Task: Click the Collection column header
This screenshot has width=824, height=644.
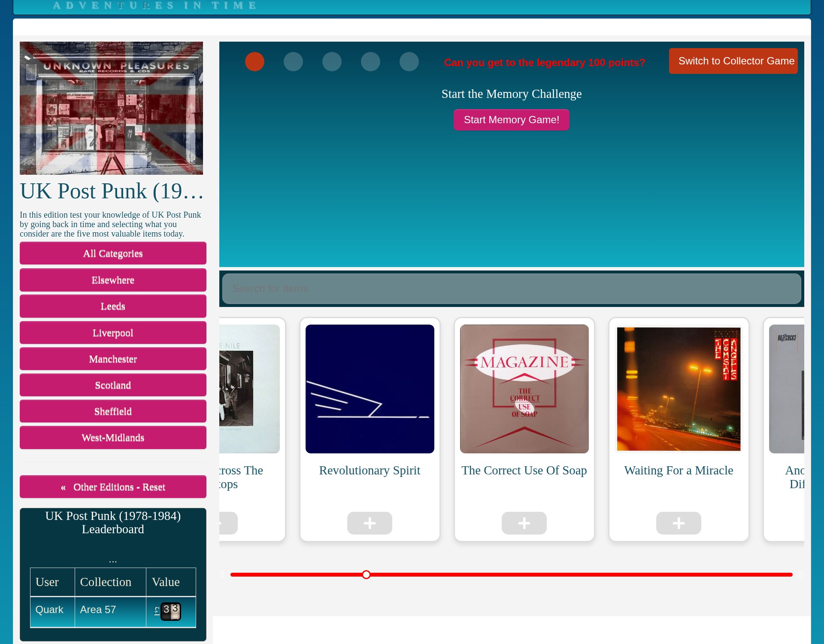Action: [106, 582]
